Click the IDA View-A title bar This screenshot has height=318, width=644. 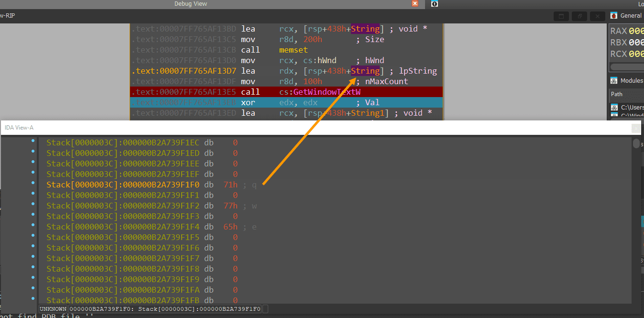287,128
